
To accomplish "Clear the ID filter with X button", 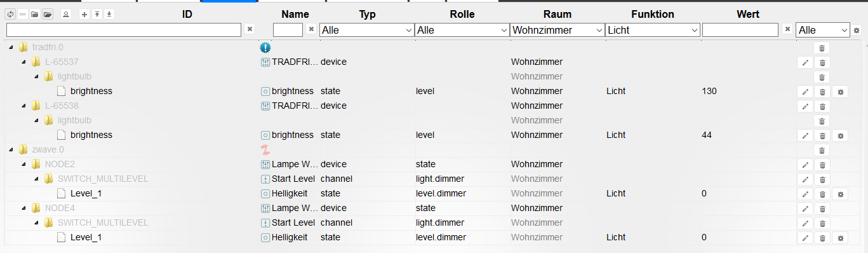I will coord(250,29).
